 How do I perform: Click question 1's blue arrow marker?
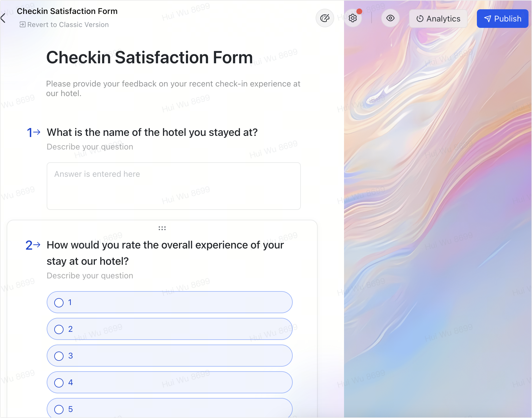click(33, 132)
